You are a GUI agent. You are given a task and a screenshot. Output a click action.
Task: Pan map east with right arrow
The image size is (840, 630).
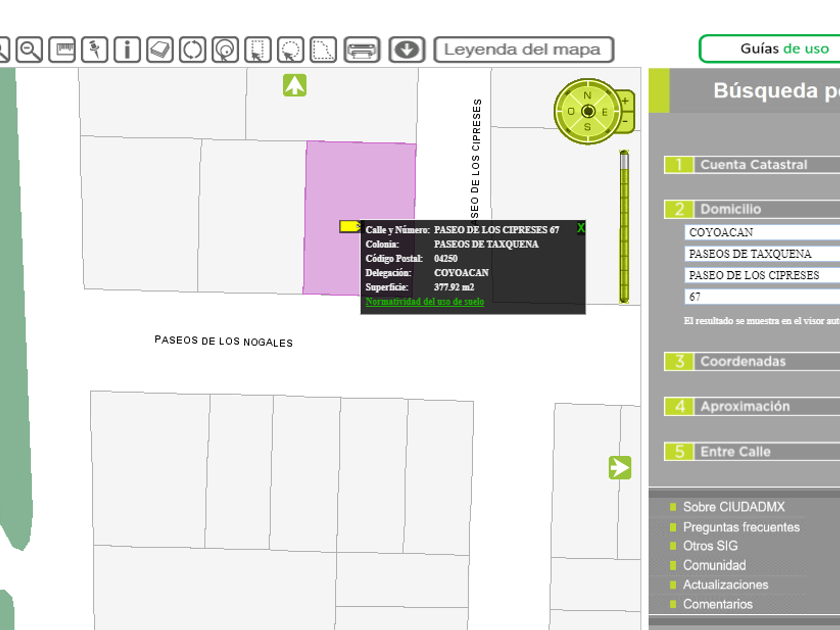620,467
